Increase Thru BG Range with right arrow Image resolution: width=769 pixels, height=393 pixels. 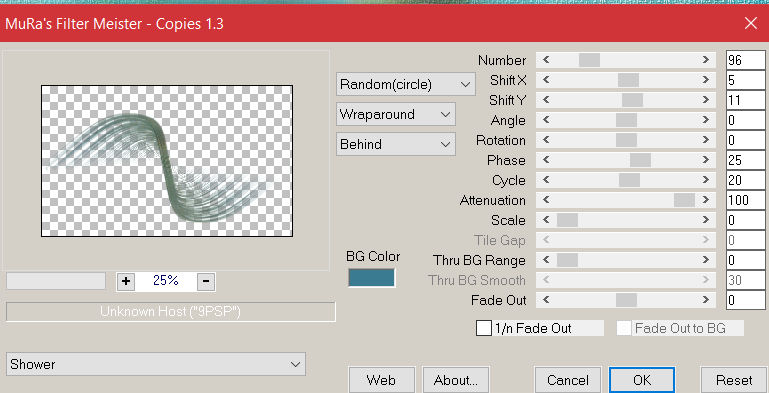(705, 260)
